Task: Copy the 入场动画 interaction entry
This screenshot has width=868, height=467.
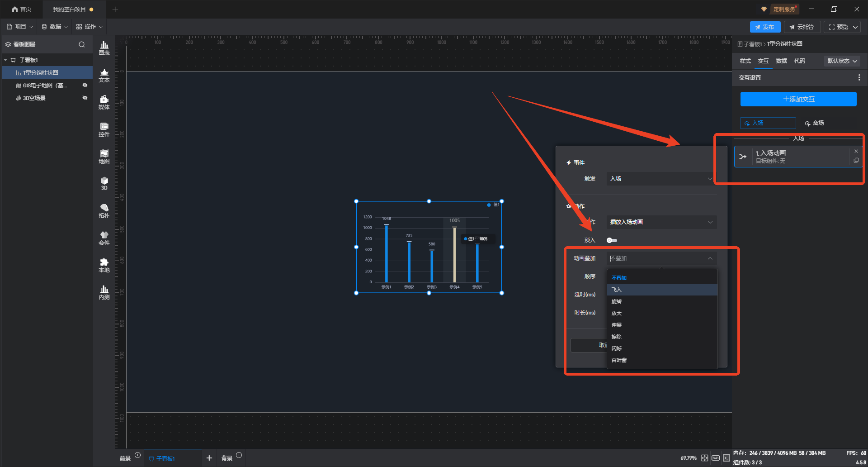Action: point(856,161)
